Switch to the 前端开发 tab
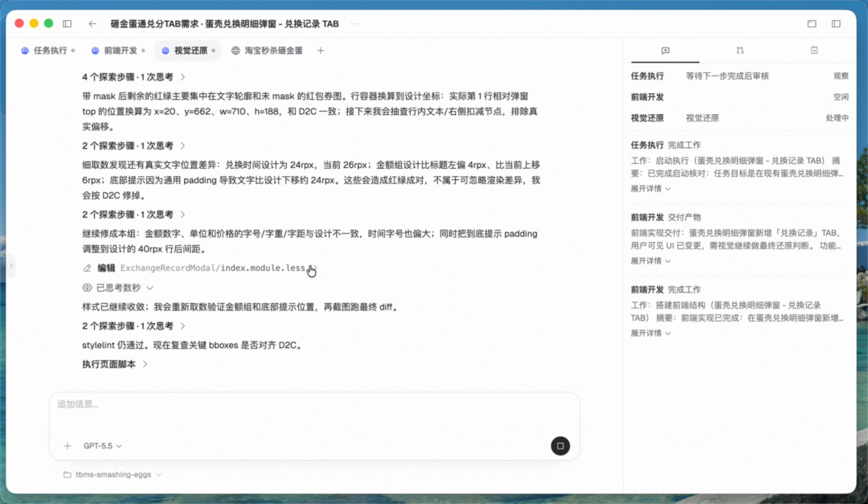868x504 pixels. tap(118, 51)
